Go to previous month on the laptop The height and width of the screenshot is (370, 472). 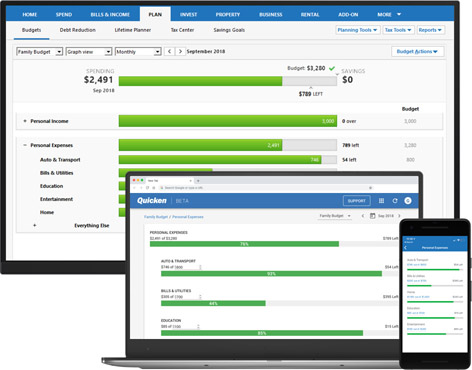tap(363, 216)
